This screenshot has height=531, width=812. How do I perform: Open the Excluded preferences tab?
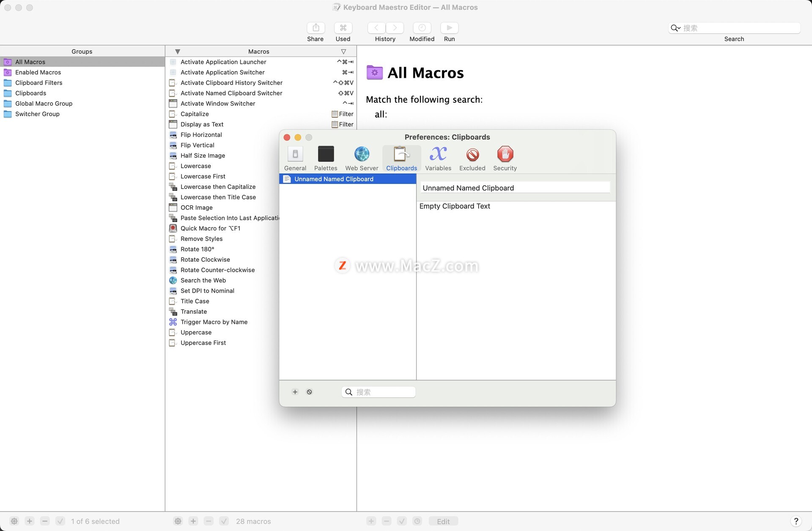(x=472, y=159)
